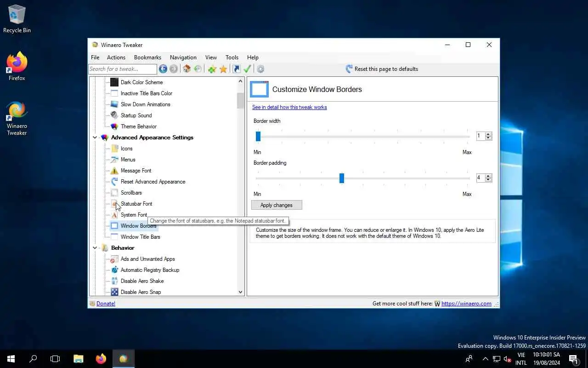The width and height of the screenshot is (588, 368).
Task: Open Firefox from the taskbar
Action: click(101, 359)
